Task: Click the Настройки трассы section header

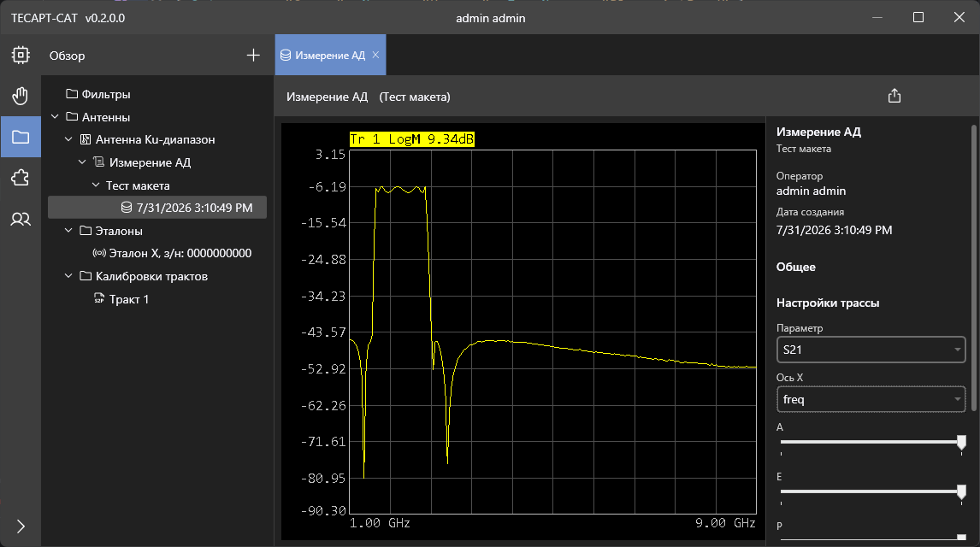Action: (x=828, y=303)
